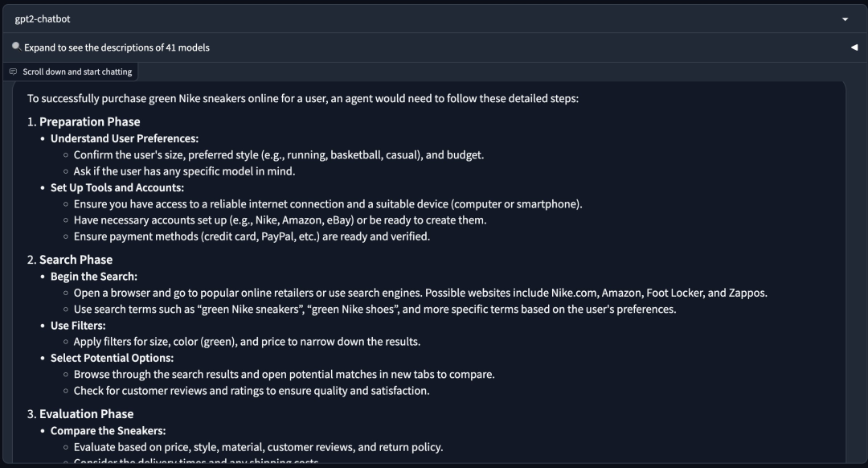
Task: Click the 'Search Phase' heading
Action: [x=76, y=260]
